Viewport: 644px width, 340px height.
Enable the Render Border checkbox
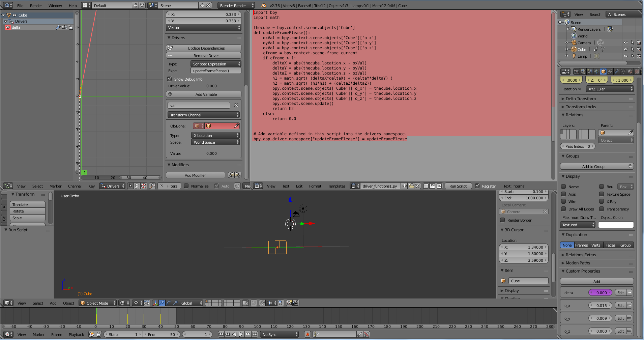[502, 220]
